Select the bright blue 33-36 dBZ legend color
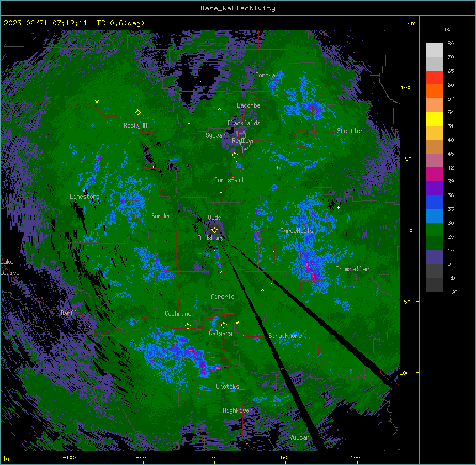The image size is (476, 465). (434, 202)
